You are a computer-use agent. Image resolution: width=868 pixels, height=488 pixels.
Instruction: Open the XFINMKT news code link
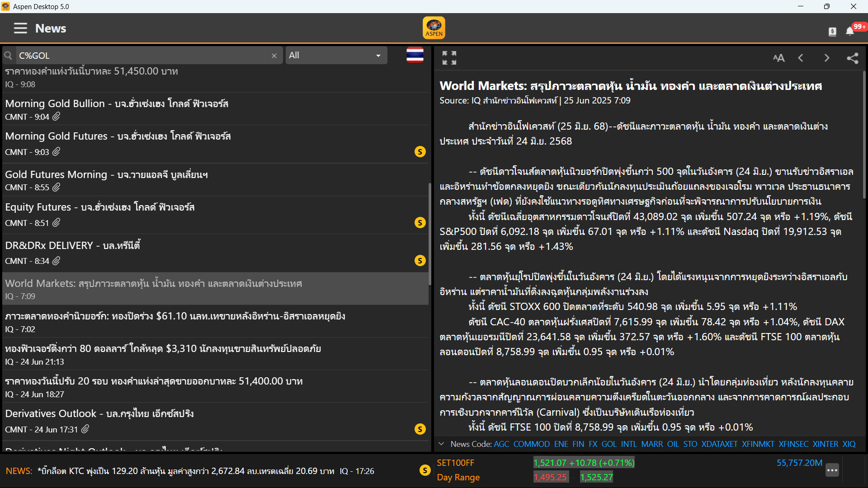click(758, 444)
